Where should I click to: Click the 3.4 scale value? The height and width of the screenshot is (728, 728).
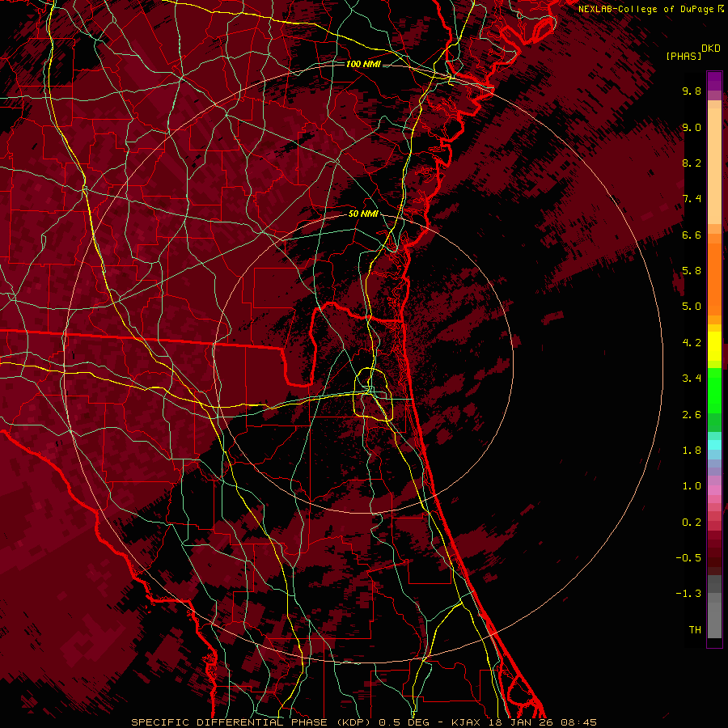point(692,379)
